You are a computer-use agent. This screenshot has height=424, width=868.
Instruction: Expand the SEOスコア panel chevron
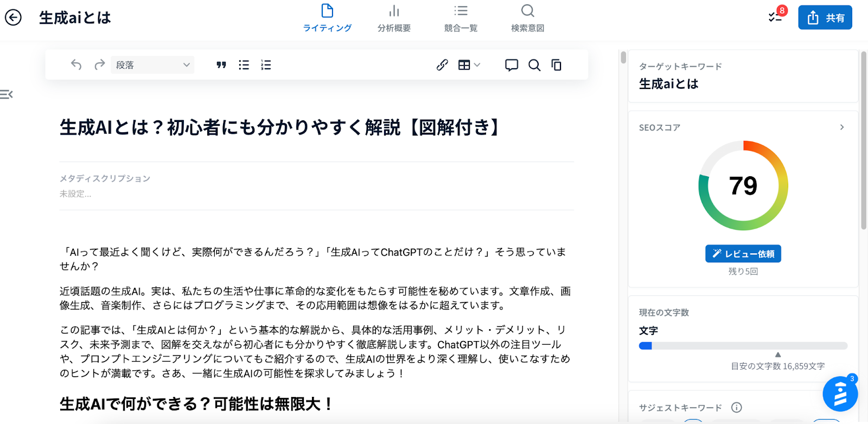842,127
